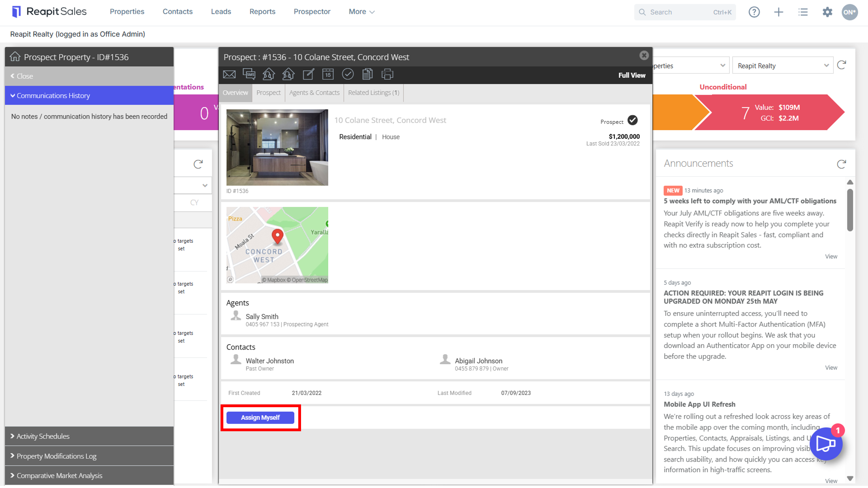This screenshot has width=868, height=488.
Task: Click the Search input field
Action: pyautogui.click(x=685, y=12)
